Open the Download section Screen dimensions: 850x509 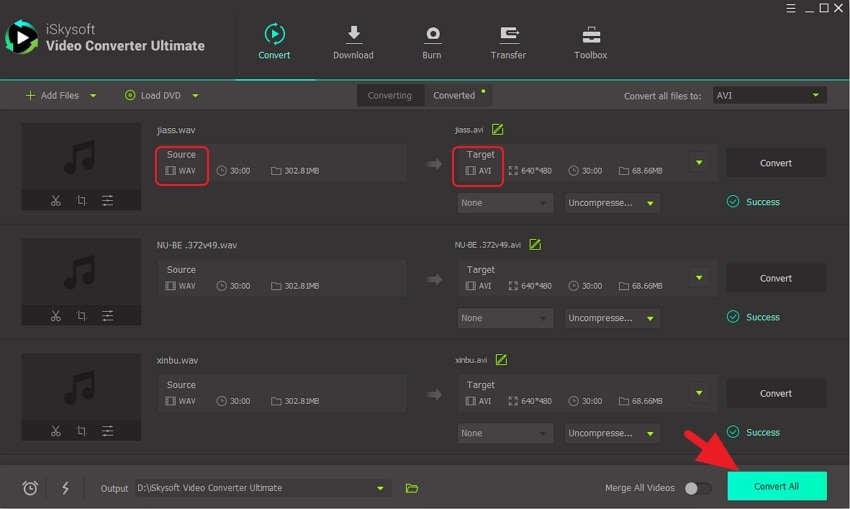[x=353, y=42]
